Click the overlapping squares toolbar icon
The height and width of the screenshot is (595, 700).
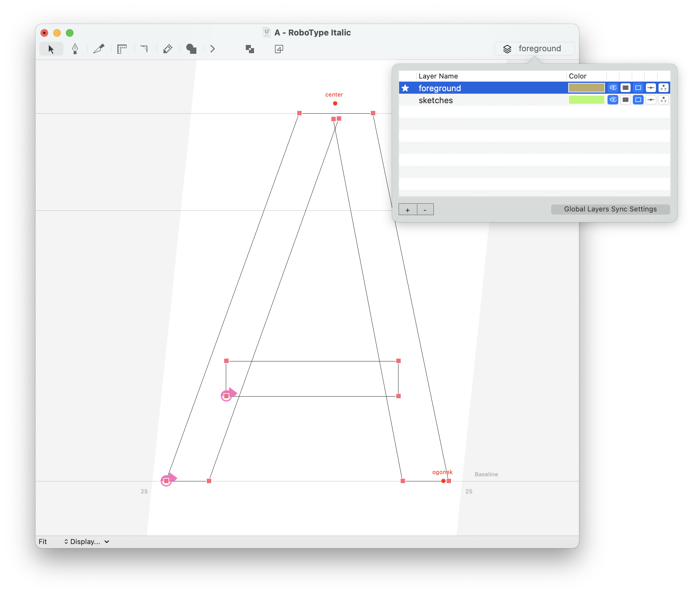(249, 49)
